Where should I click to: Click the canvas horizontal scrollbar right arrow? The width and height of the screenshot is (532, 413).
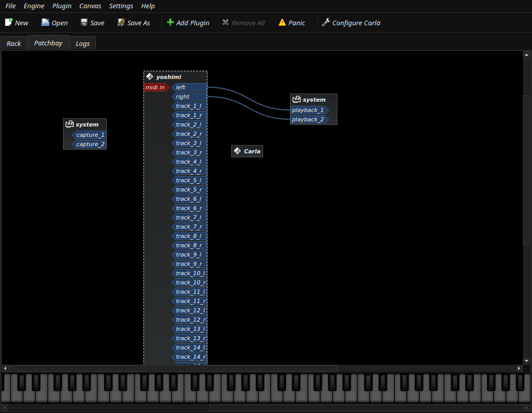click(519, 368)
